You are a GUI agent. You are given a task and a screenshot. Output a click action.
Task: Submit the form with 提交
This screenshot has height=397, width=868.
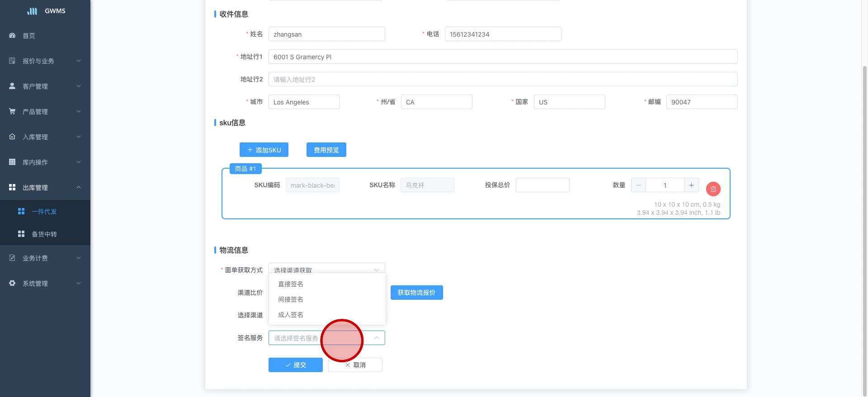(x=295, y=365)
